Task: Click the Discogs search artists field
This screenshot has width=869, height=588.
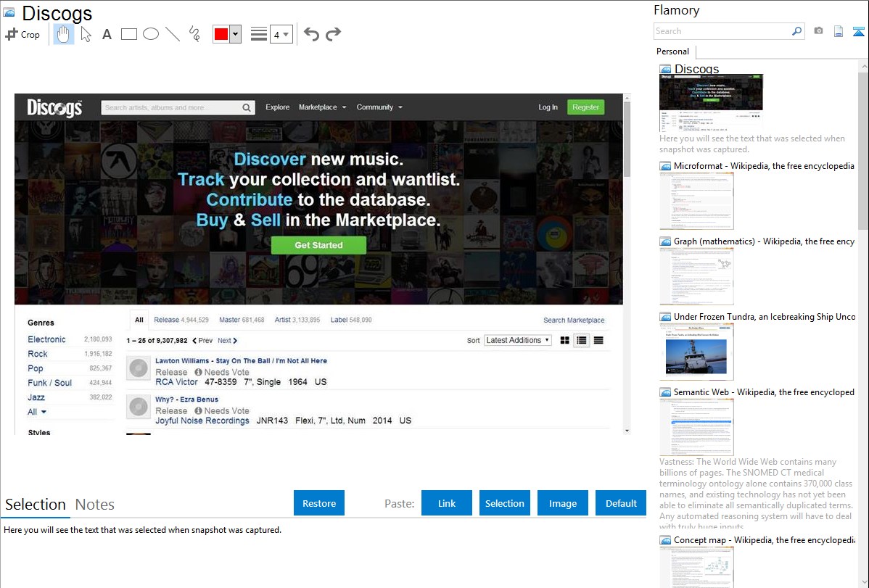Action: click(x=170, y=107)
